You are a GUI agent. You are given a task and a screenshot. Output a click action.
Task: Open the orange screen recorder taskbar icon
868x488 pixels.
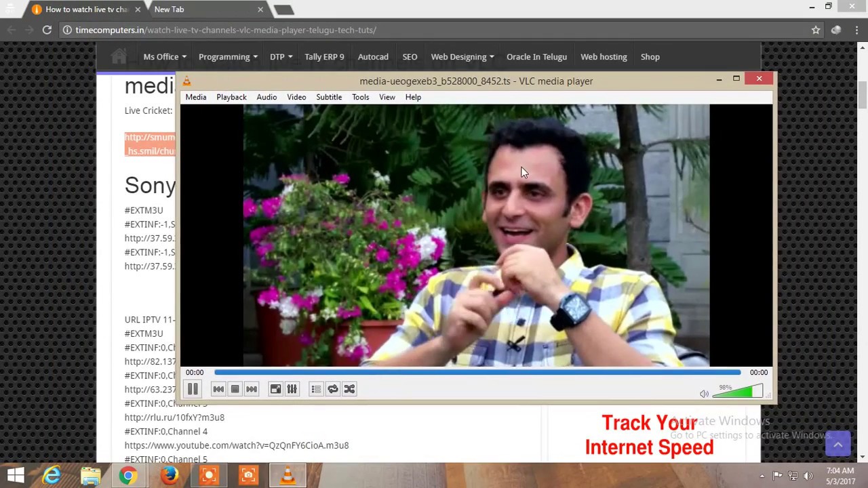pyautogui.click(x=209, y=476)
